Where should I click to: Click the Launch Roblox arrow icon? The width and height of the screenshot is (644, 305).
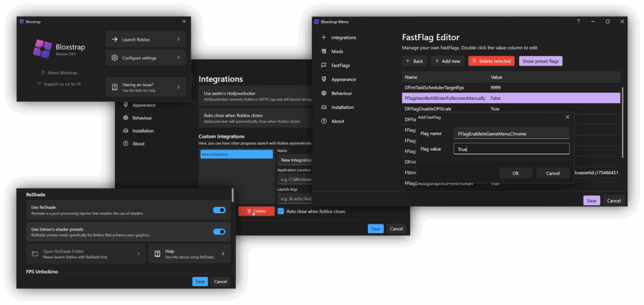[114, 40]
